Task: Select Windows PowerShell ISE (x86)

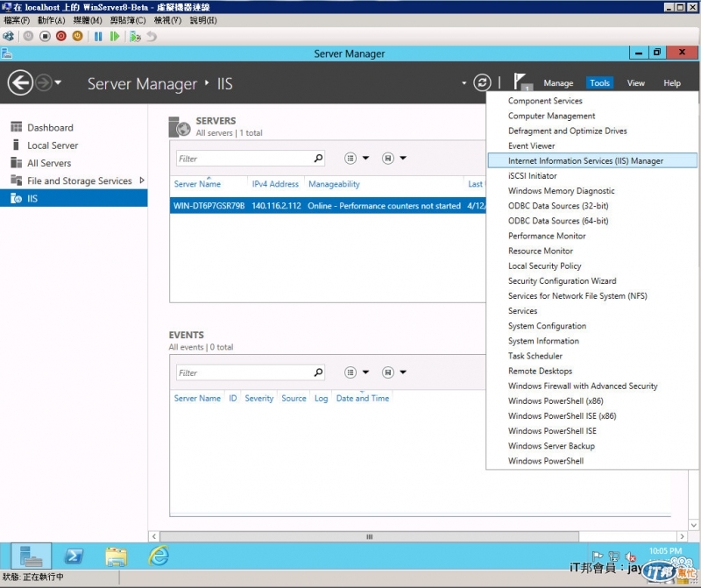Action: point(562,416)
